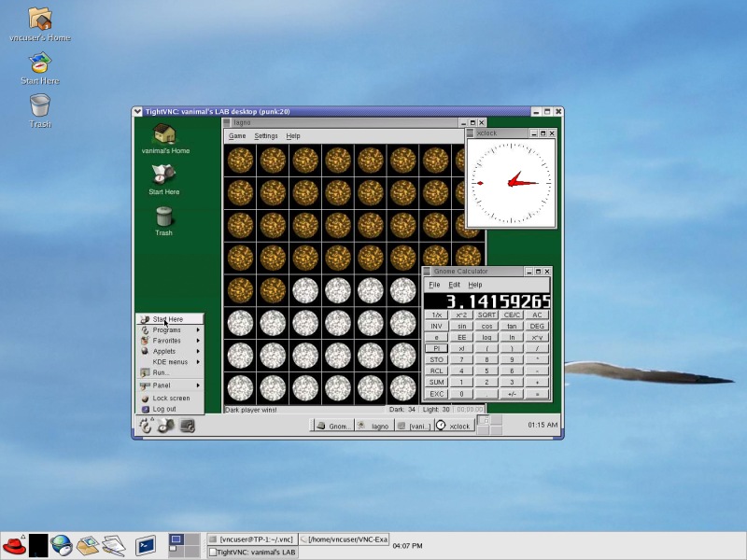Open the email launcher icon in bottom panel

[x=88, y=545]
